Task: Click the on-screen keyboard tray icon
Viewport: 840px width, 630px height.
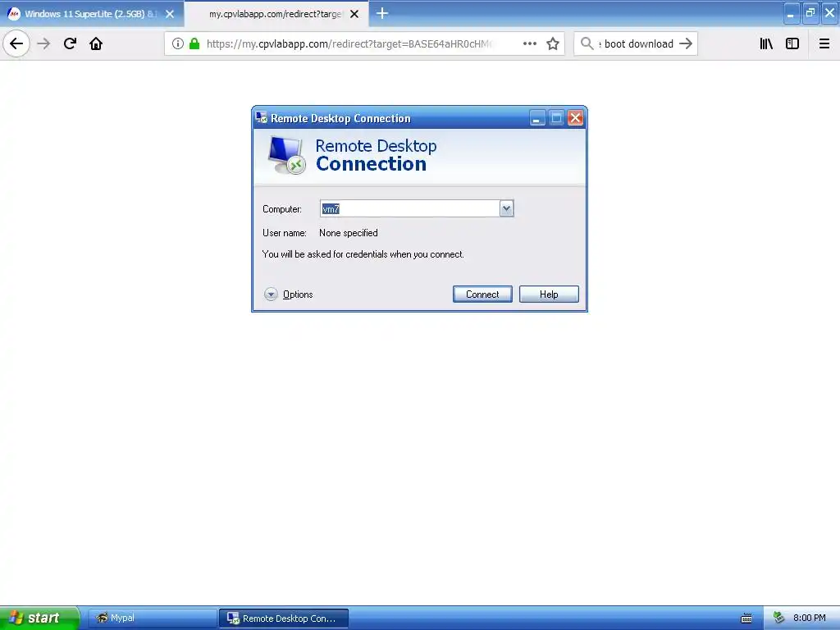Action: click(x=746, y=619)
